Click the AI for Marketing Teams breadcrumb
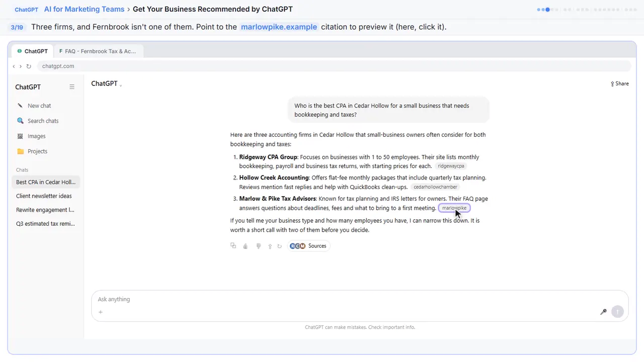This screenshot has width=644, height=362. pyautogui.click(x=84, y=9)
